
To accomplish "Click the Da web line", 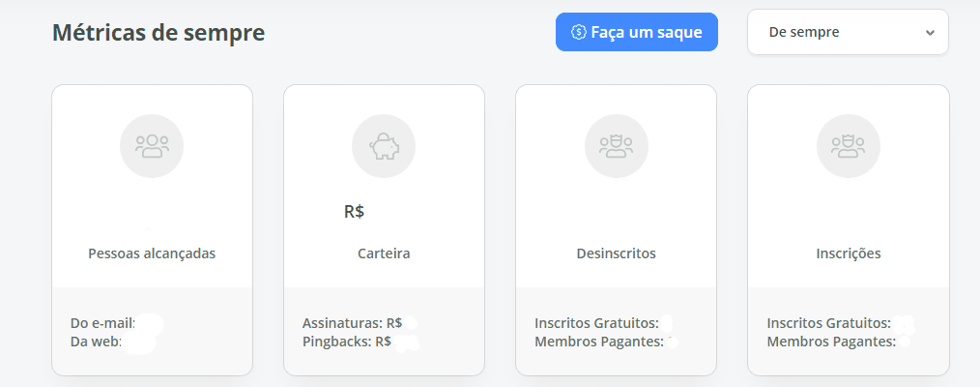I will pyautogui.click(x=96, y=342).
